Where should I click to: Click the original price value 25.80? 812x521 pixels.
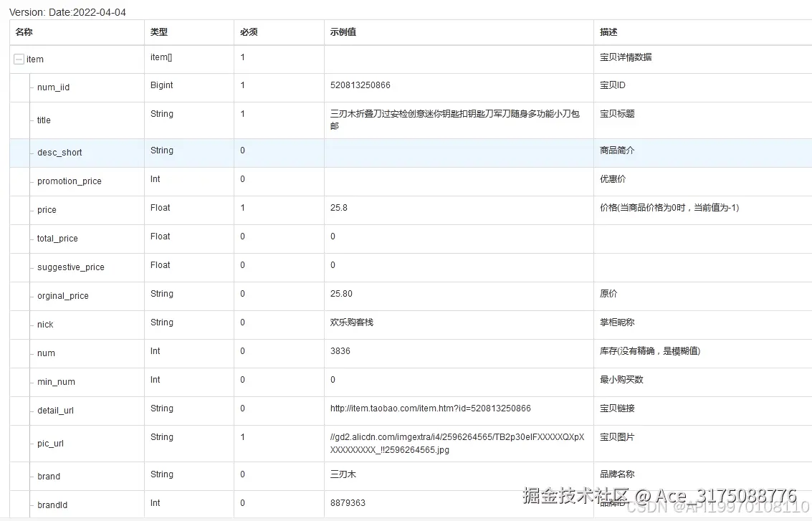[x=341, y=294]
